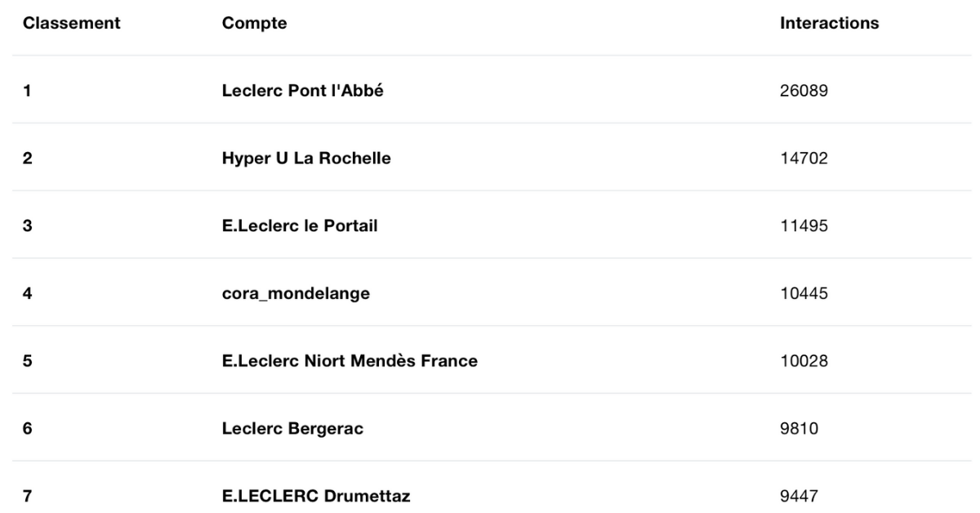Select the 9447 interactions cell
980x513 pixels.
click(800, 496)
